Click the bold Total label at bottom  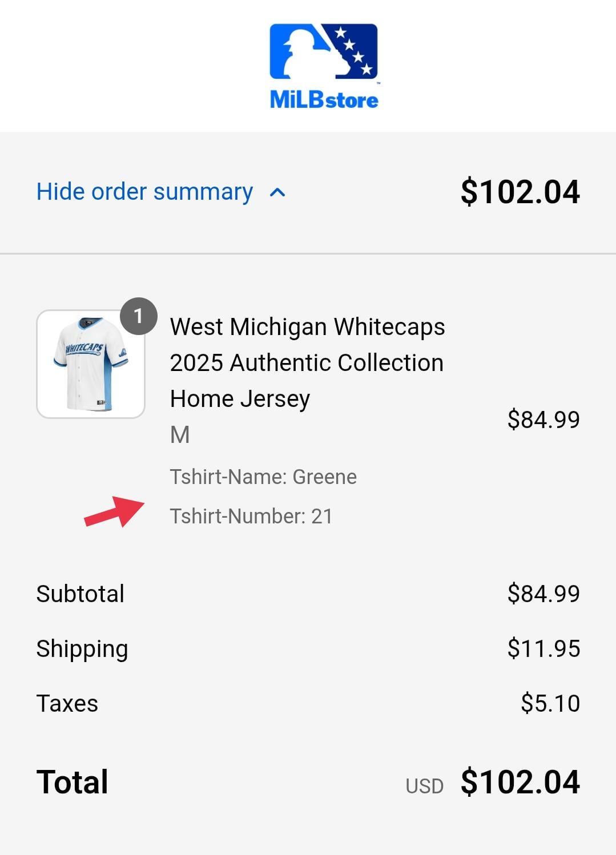tap(73, 782)
